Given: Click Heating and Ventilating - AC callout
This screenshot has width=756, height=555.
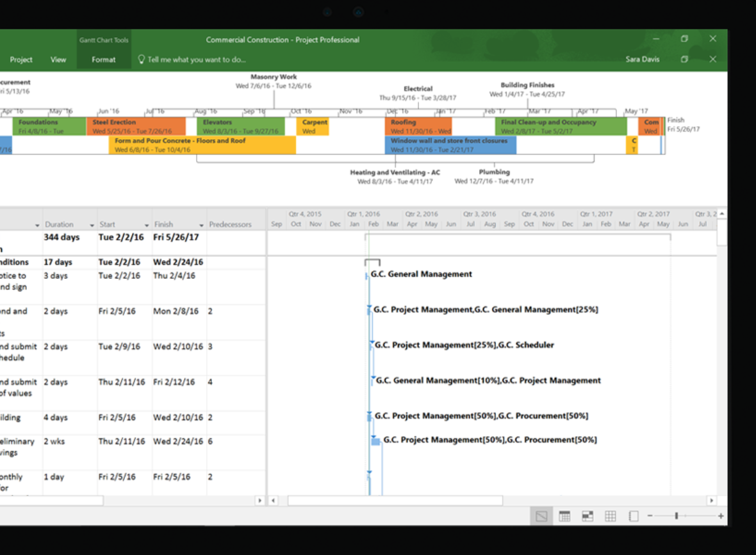Looking at the screenshot, I should pos(395,176).
